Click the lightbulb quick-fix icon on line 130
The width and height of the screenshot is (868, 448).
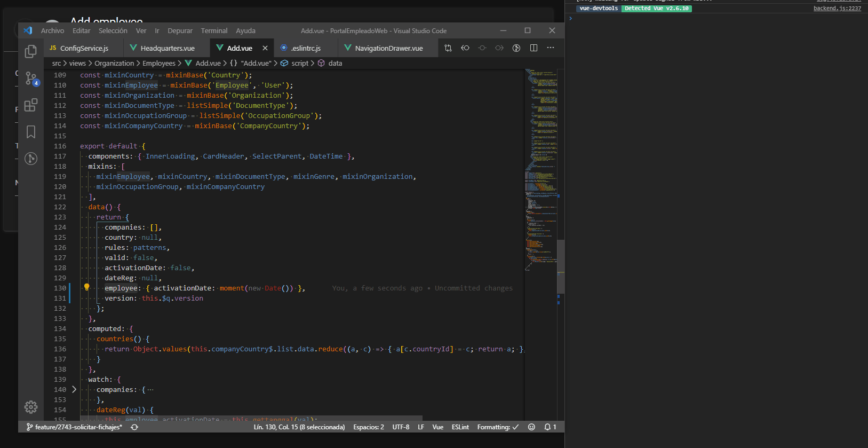click(87, 287)
